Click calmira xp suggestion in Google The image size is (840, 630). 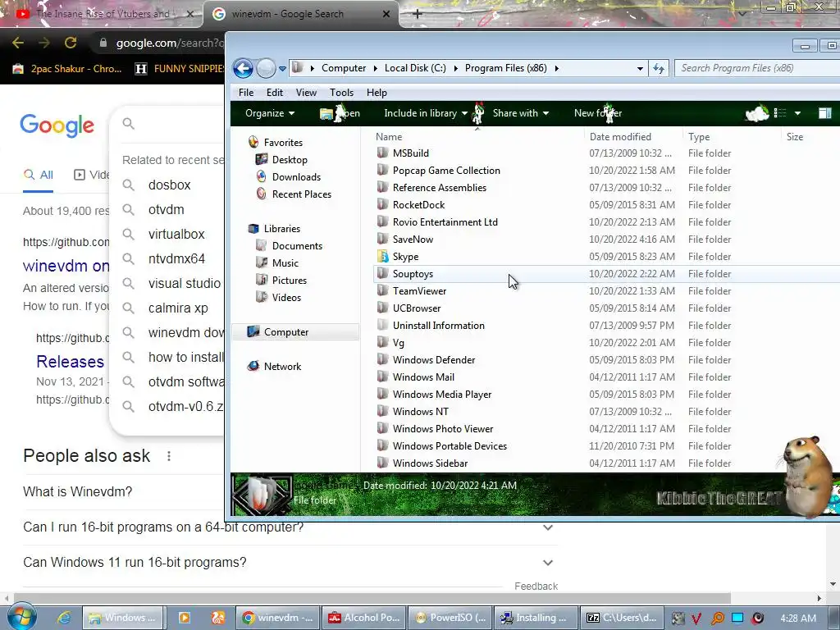point(178,308)
